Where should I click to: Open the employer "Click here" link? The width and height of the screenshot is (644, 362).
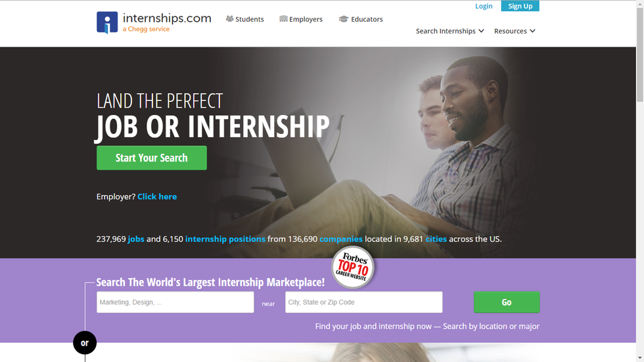(x=157, y=196)
